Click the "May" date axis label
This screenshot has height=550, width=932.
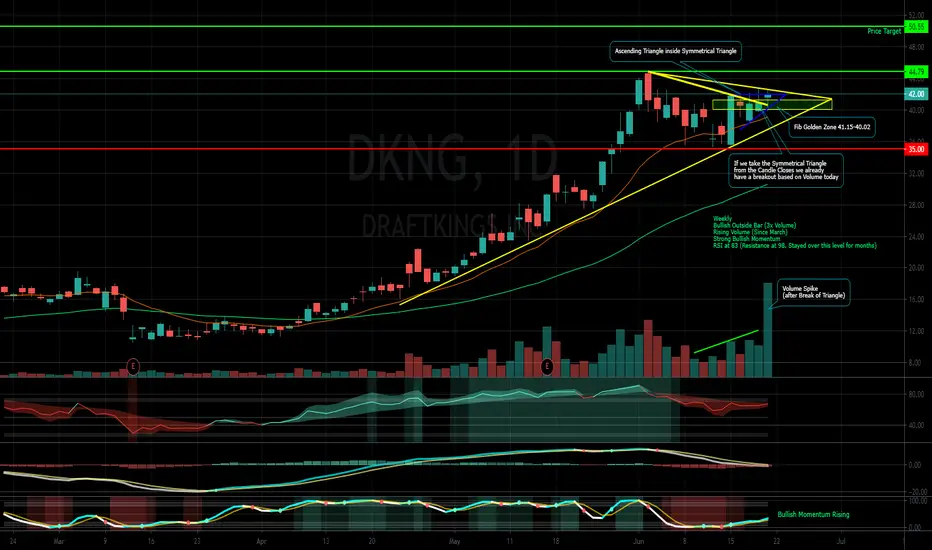pyautogui.click(x=455, y=542)
